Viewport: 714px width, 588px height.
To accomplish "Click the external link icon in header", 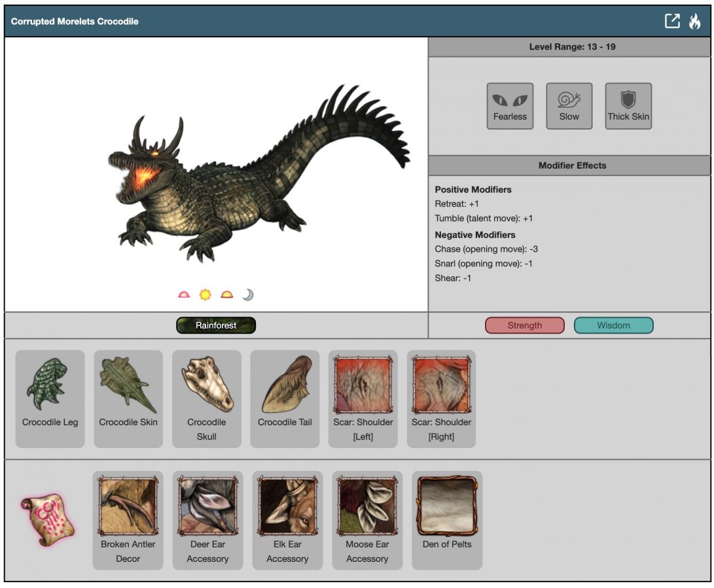I will point(672,21).
